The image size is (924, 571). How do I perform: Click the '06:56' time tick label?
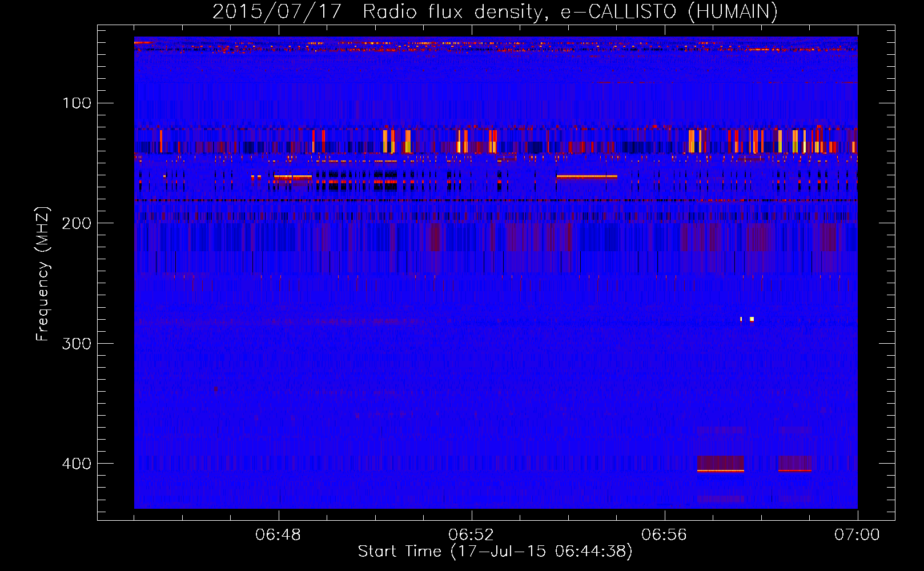[x=664, y=535]
